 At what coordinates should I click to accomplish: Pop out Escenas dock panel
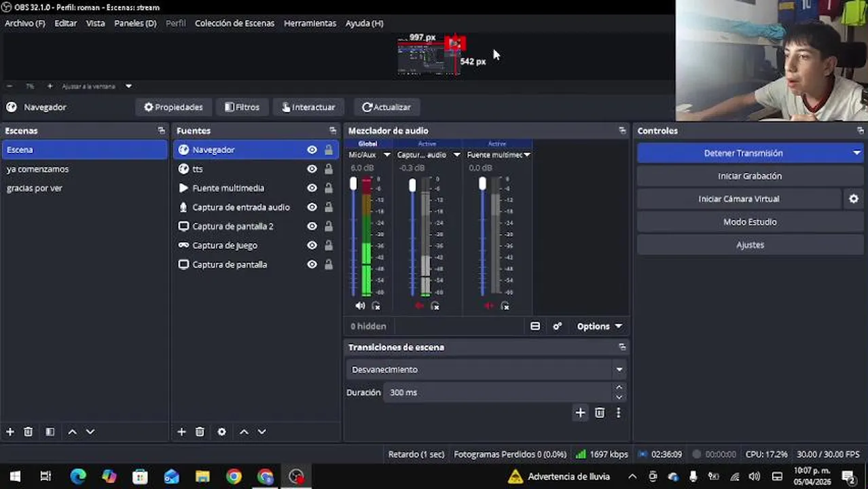pos(161,130)
